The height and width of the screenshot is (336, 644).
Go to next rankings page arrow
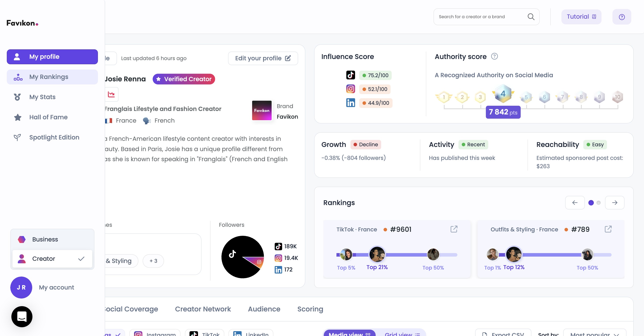tap(614, 203)
